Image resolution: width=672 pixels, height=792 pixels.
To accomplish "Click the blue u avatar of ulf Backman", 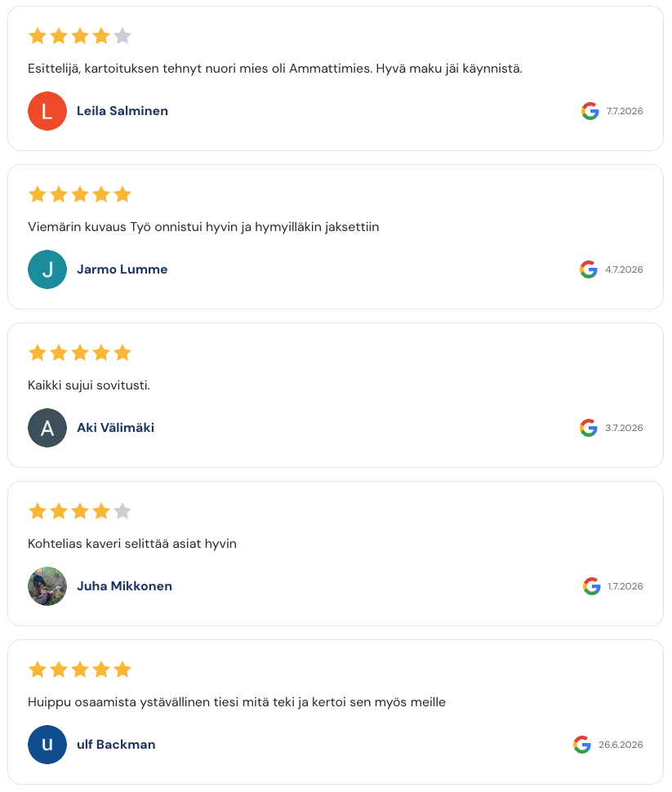I will (47, 745).
